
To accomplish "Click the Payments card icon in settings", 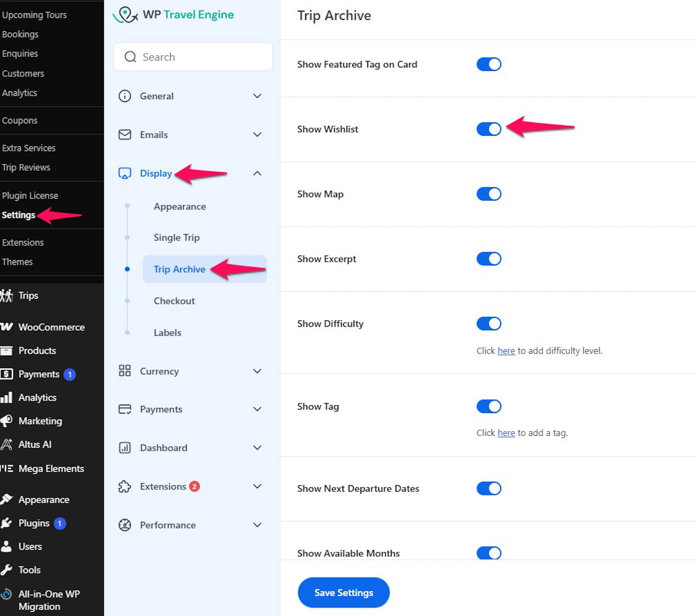I will (125, 409).
